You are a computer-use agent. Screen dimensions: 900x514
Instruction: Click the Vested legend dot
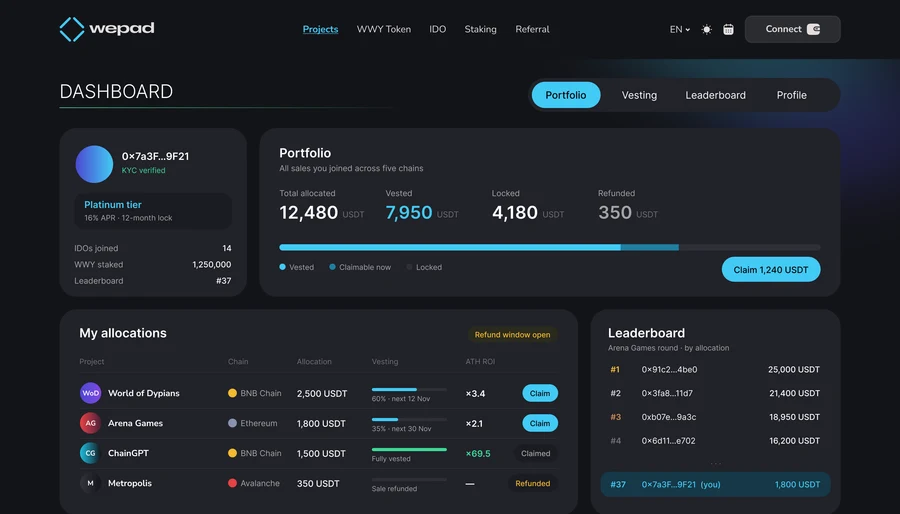click(x=282, y=267)
